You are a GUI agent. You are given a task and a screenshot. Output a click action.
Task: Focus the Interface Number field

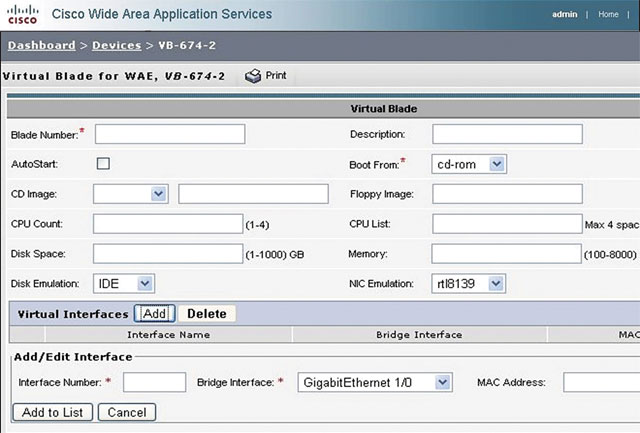pos(155,382)
